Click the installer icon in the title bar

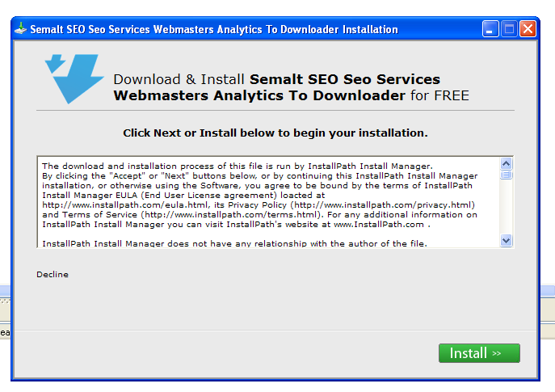20,29
